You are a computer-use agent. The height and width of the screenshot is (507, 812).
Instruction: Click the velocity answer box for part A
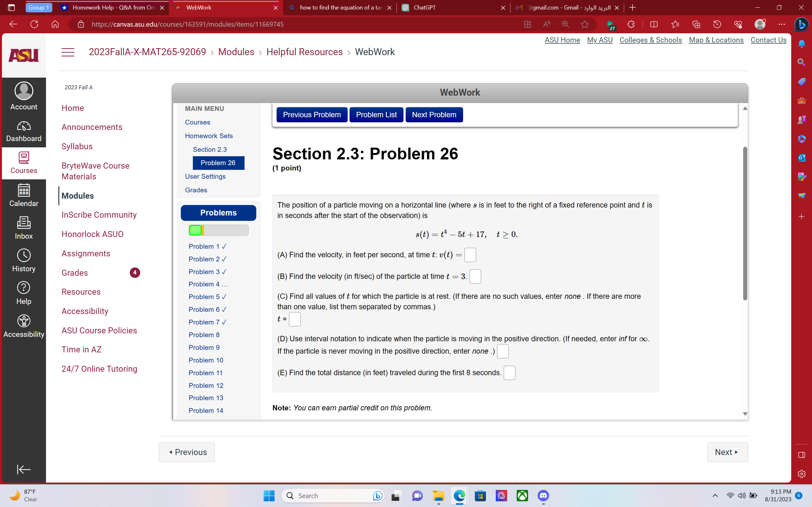coord(470,255)
